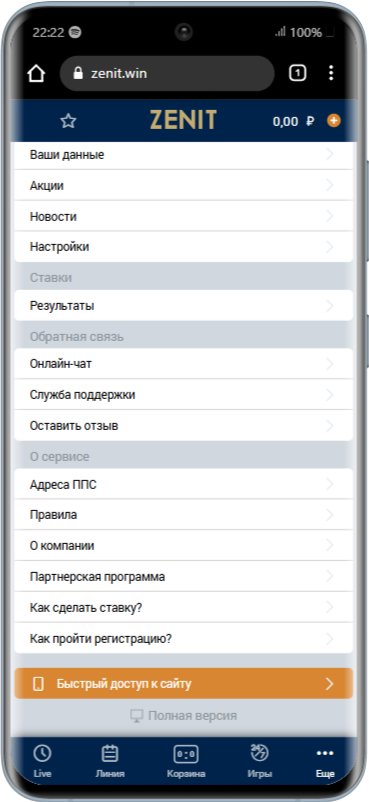Screen dimensions: 369x802
Task: Open О компании
Action: point(184,546)
